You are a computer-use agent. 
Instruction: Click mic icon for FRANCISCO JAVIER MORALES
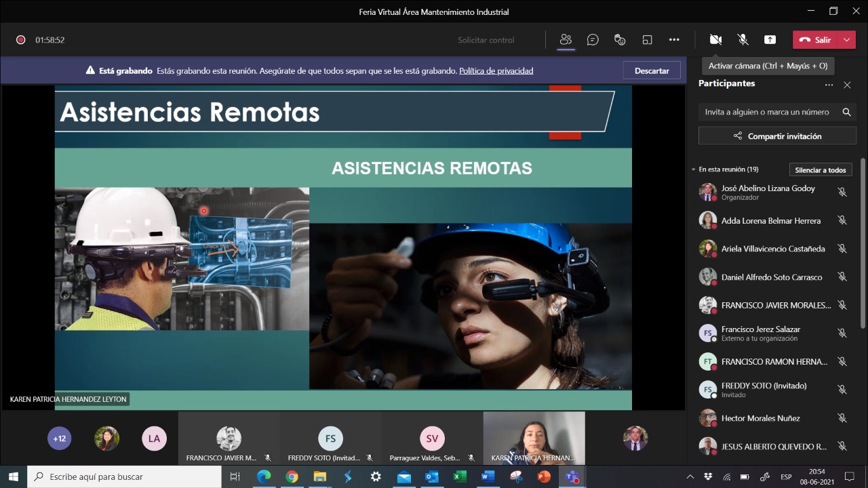[842, 305]
